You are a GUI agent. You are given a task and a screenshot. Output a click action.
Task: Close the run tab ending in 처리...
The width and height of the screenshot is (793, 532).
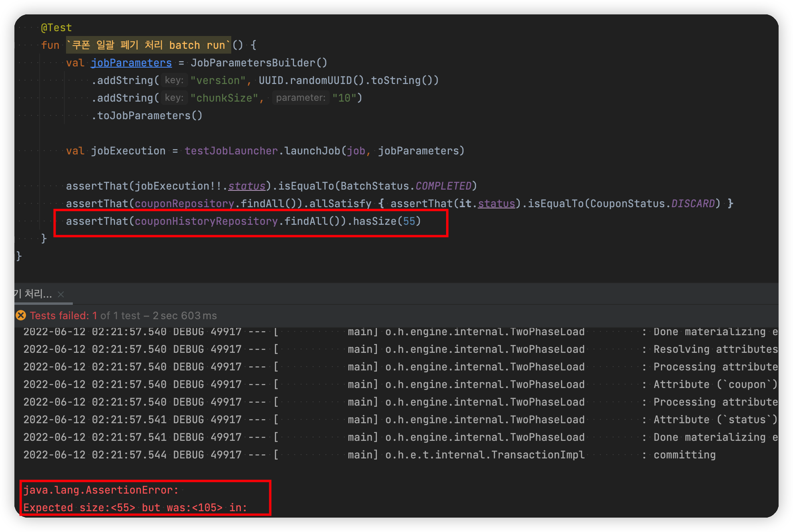point(61,294)
